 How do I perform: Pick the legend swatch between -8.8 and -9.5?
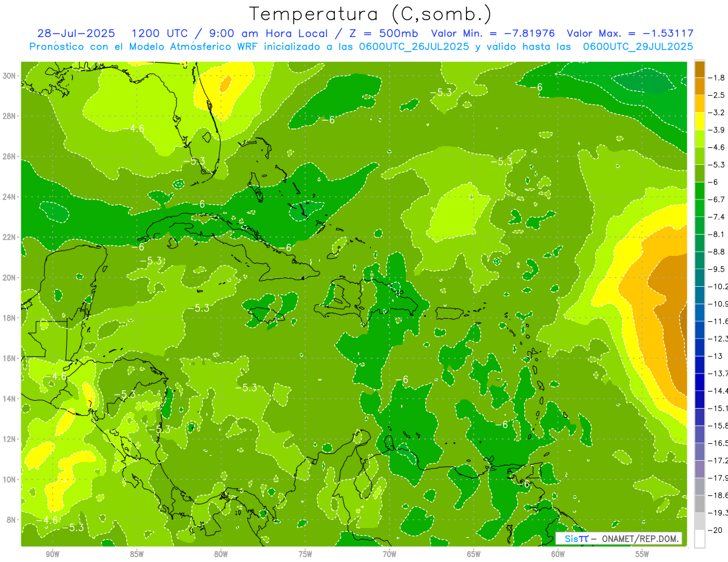click(699, 260)
